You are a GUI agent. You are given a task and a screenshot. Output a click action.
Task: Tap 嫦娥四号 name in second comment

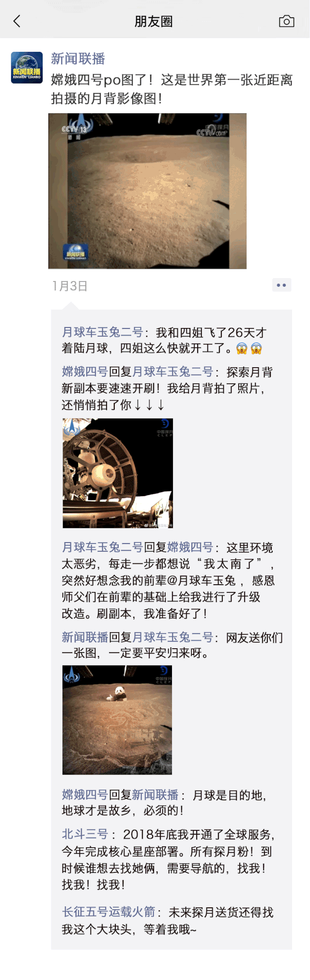pos(85,372)
